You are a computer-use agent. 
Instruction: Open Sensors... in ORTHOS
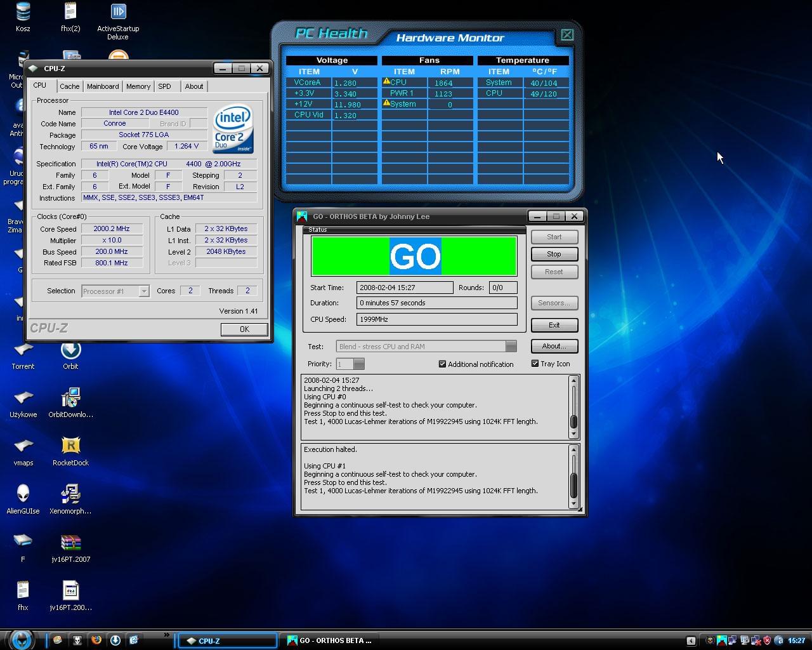(554, 303)
